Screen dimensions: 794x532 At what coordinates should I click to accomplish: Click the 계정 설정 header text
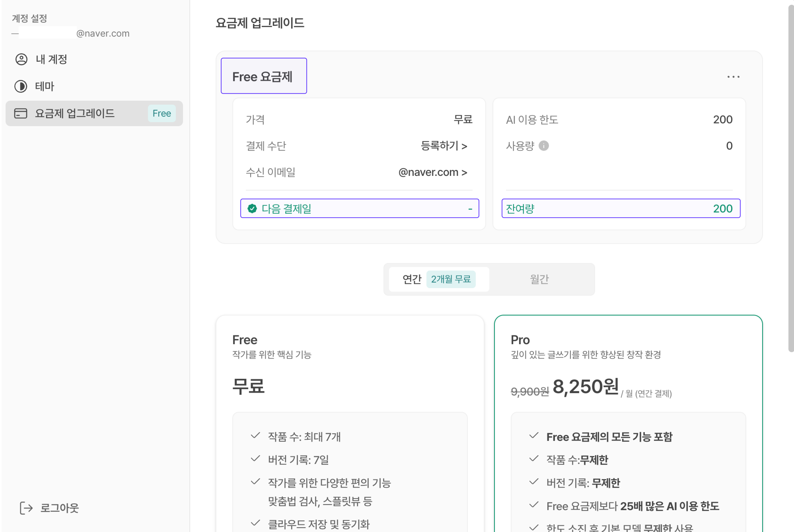pos(30,18)
